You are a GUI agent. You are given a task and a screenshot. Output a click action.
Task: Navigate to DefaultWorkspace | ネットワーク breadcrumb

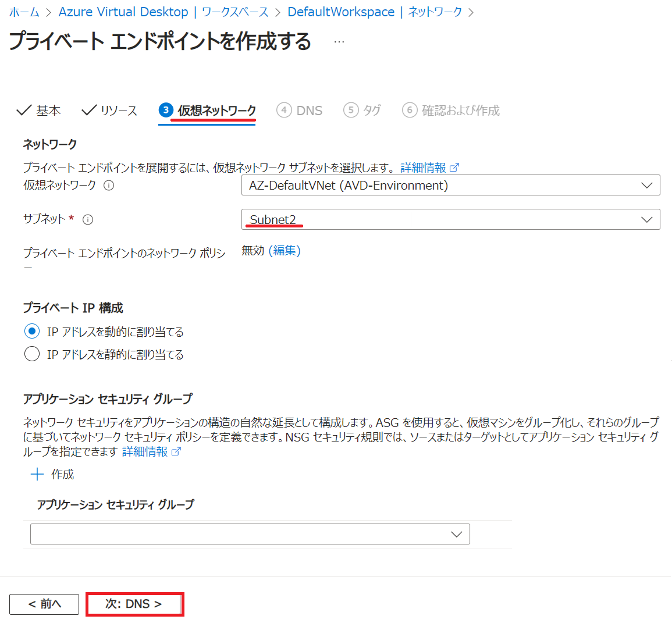(375, 12)
